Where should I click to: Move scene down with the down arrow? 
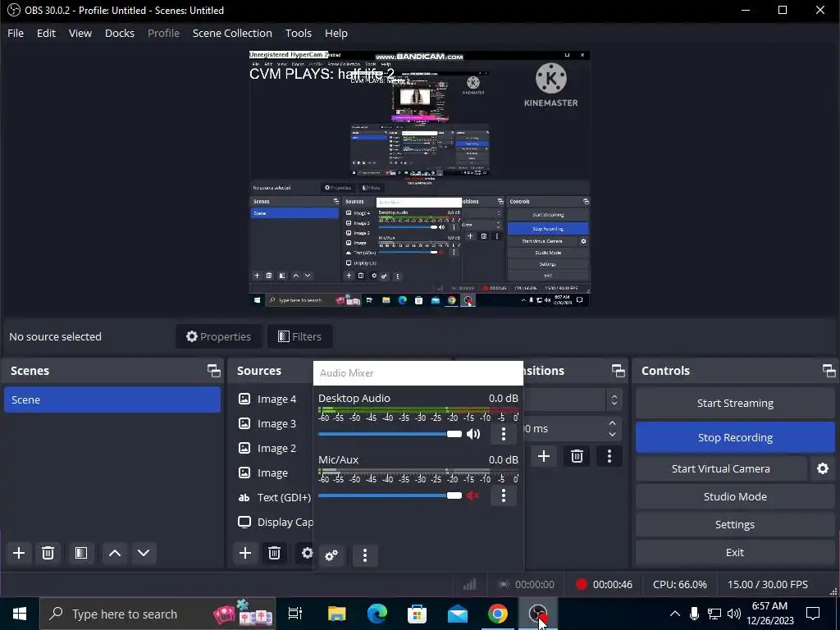[x=144, y=553]
